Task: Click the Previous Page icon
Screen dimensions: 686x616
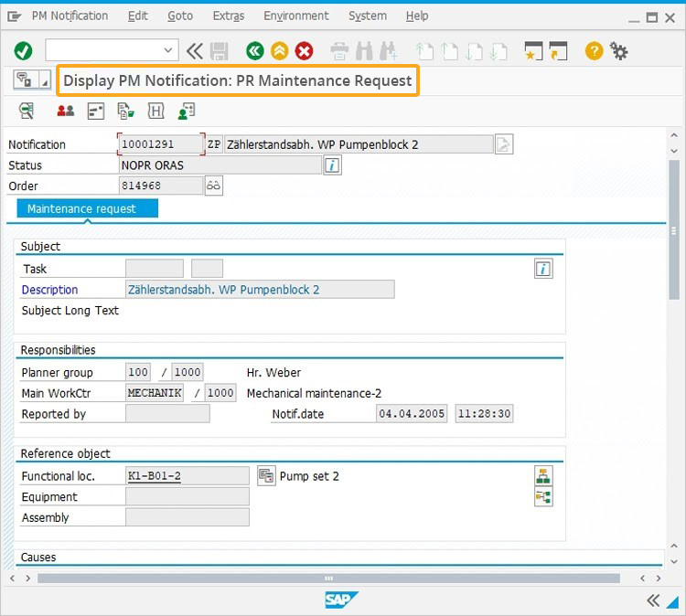Action: (x=449, y=51)
